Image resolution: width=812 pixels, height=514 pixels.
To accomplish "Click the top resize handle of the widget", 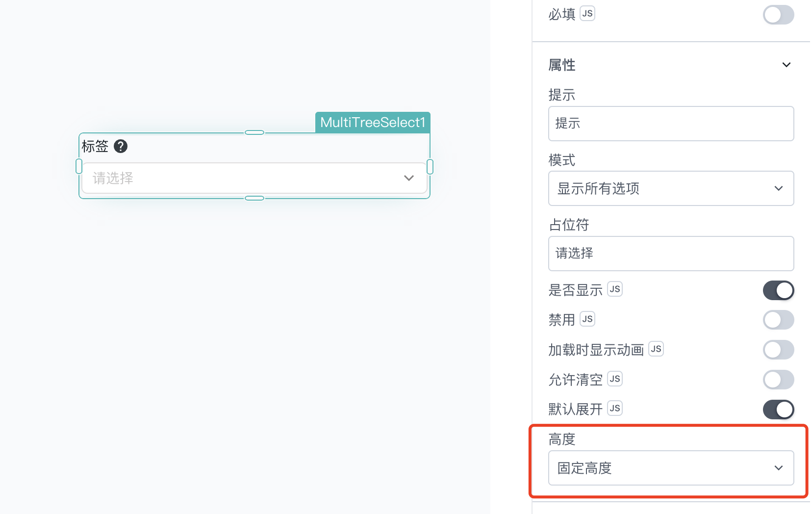I will 254,132.
